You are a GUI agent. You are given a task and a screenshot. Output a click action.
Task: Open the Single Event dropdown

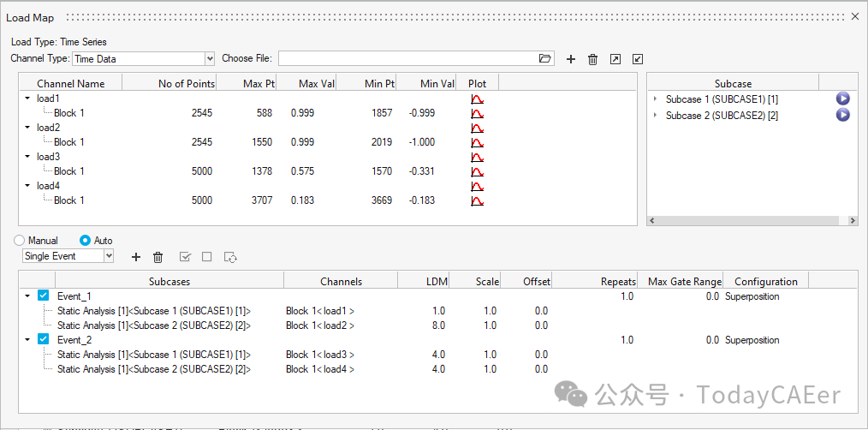pyautogui.click(x=108, y=256)
